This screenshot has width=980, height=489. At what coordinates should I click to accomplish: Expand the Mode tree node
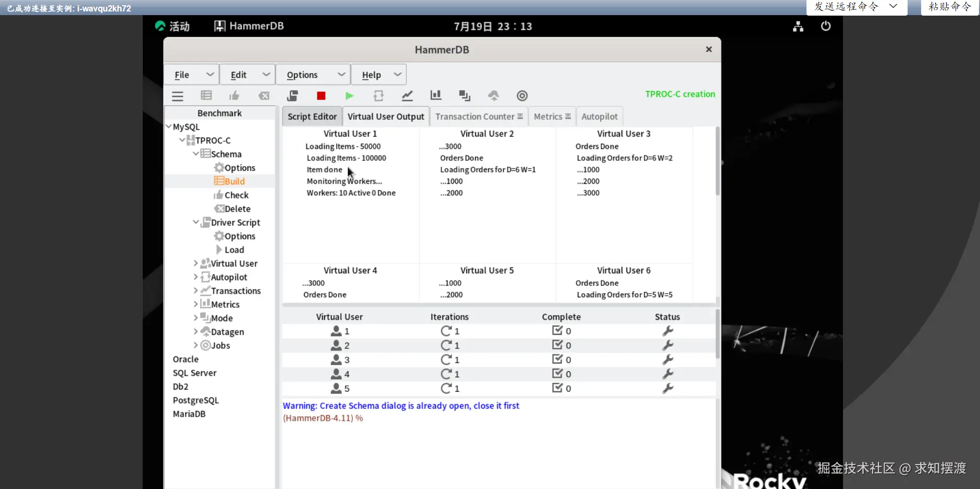pos(196,318)
